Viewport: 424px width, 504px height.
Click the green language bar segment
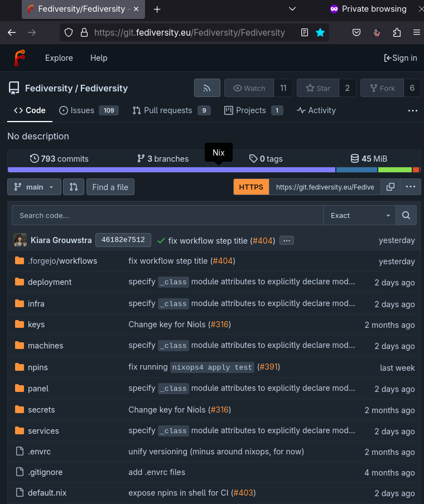pos(395,169)
